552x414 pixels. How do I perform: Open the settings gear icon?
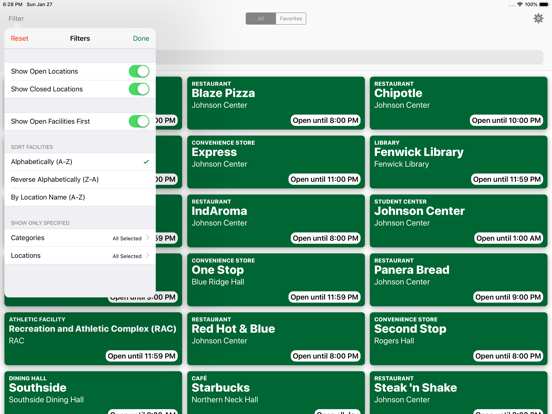tap(538, 18)
